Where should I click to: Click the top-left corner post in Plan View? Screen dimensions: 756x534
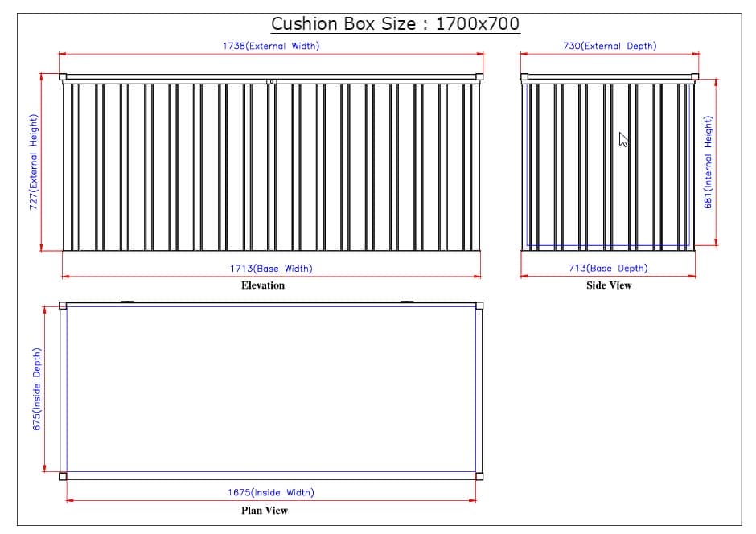pyautogui.click(x=62, y=306)
